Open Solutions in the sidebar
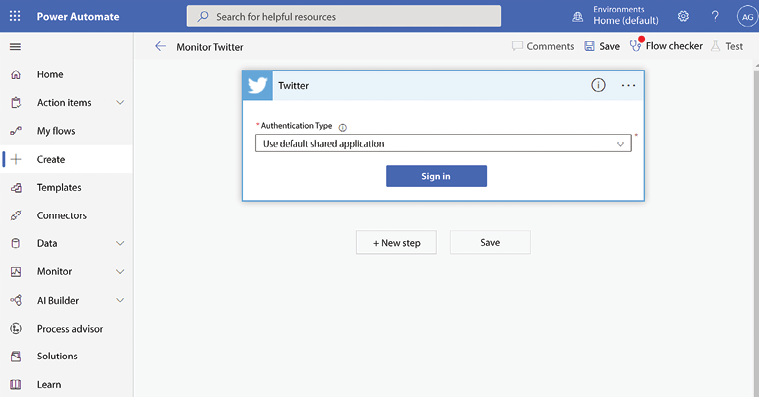This screenshot has width=759, height=397. [x=57, y=356]
